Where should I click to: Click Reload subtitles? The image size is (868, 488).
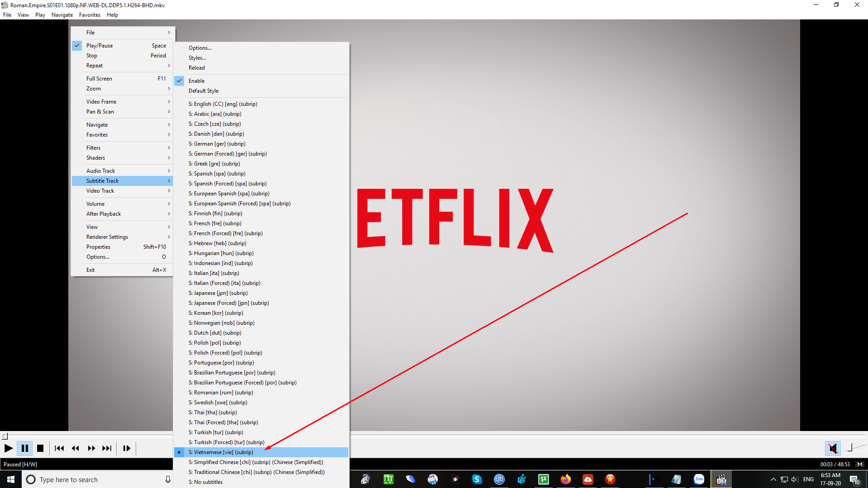261,68
